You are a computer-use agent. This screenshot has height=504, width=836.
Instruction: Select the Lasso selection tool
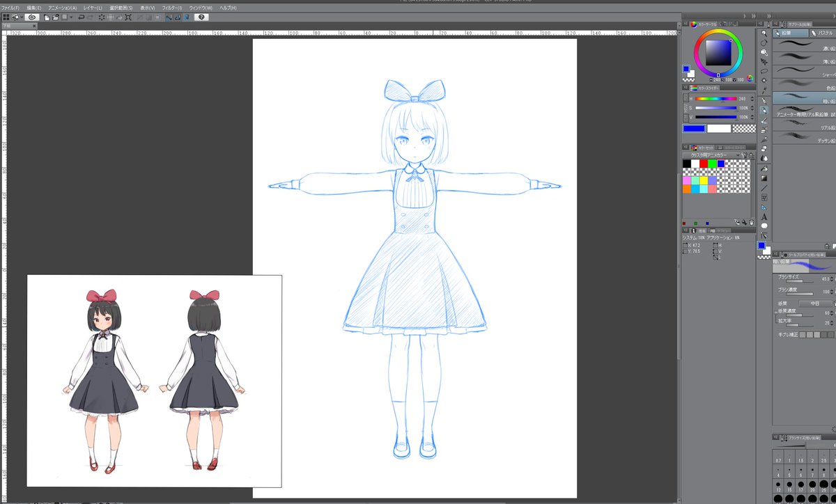(x=764, y=71)
